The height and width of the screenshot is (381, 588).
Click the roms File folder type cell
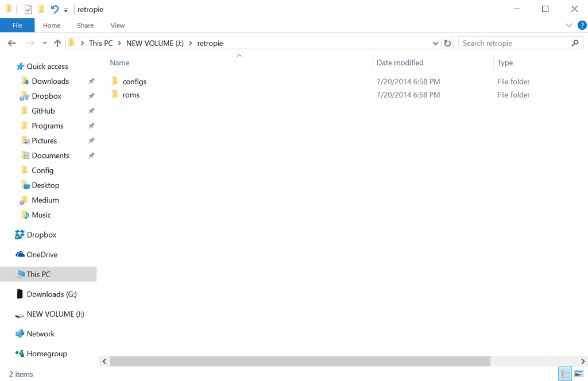tap(513, 95)
